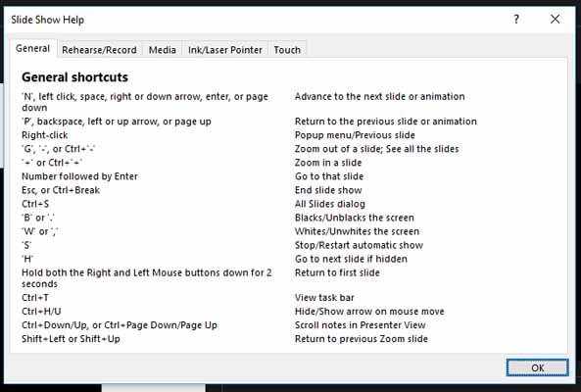Viewport: 581px width, 392px height.
Task: Select the Ctrl+H/U shortcut line
Action: (x=41, y=312)
